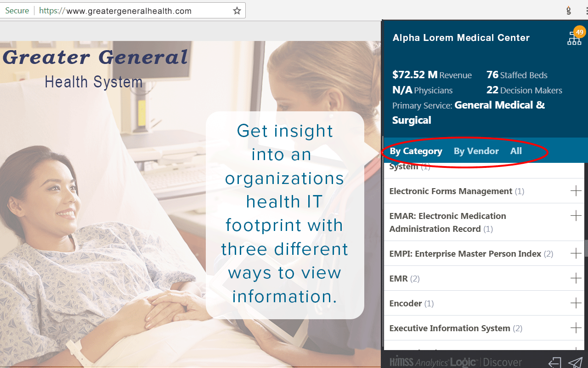The height and width of the screenshot is (368, 588).
Task: Bookmark this page using the star icon
Action: pyautogui.click(x=237, y=11)
